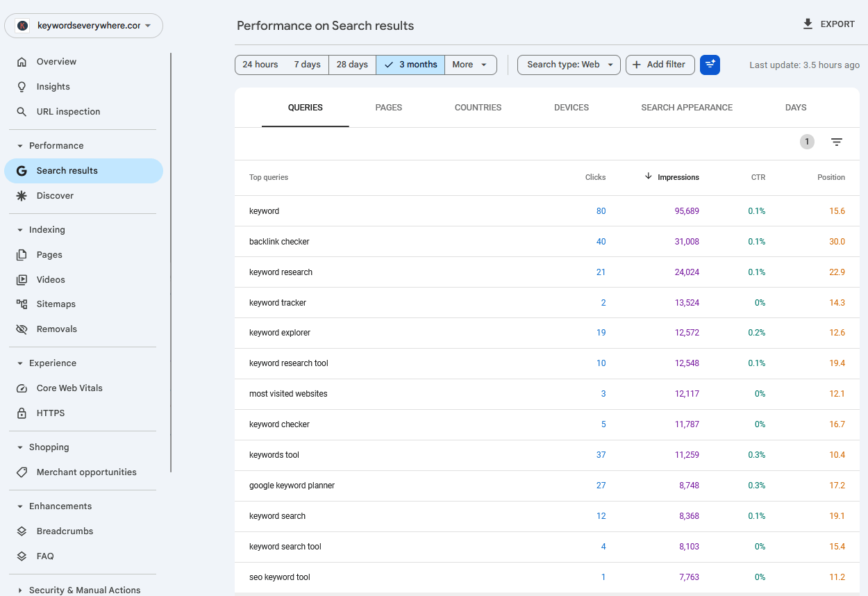
Task: Sort by CTR column header
Action: 758,177
